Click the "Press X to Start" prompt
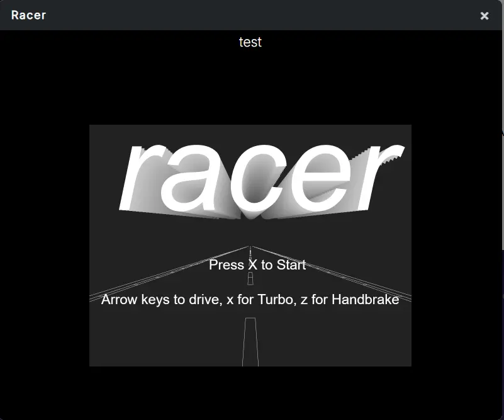 (257, 265)
